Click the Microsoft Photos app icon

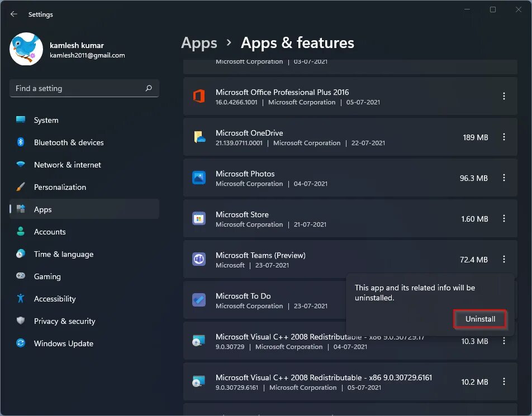199,178
